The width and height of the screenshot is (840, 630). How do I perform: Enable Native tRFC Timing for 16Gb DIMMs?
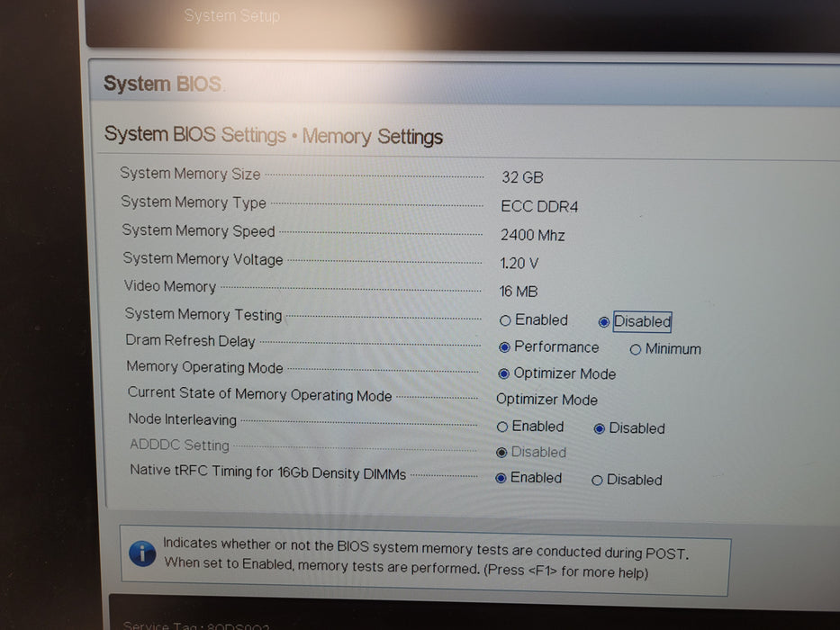point(501,478)
